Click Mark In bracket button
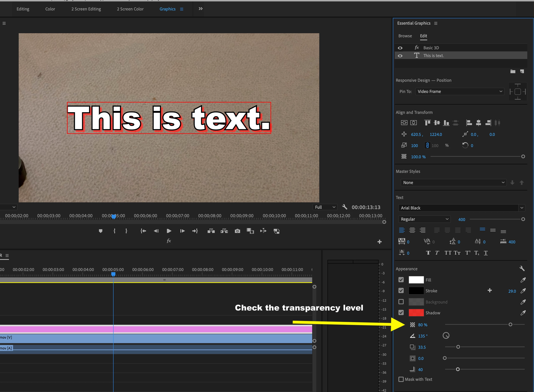 [114, 231]
